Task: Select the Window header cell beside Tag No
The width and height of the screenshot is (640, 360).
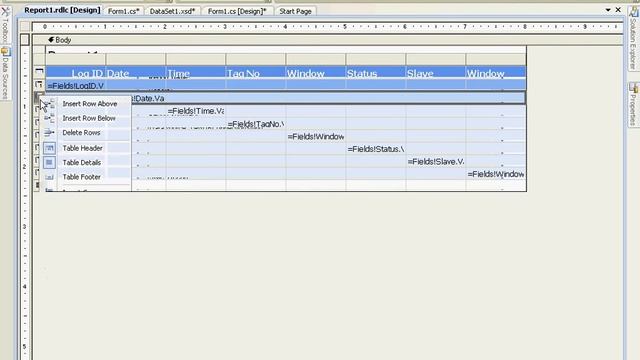Action: 316,73
